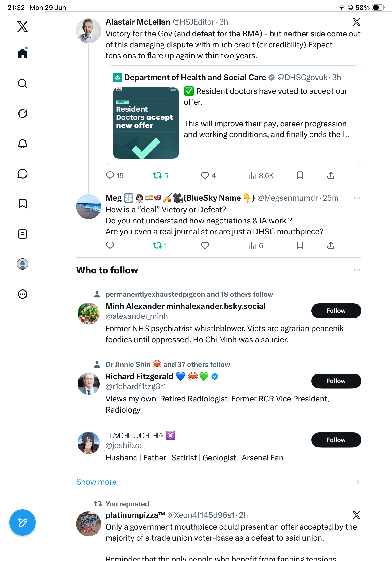Open the Profile tab in sidebar
Viewport: 392px width, 561px height.
click(x=23, y=264)
